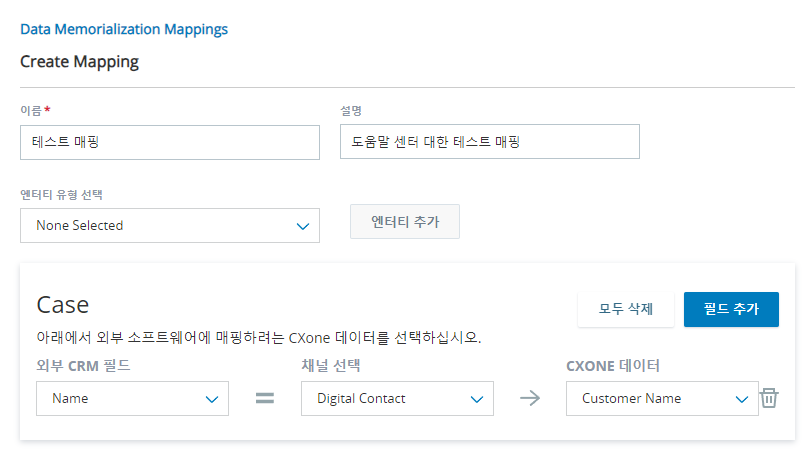Delete the mapping row with trash icon
Viewport: 809px width, 458px height.
[x=769, y=398]
